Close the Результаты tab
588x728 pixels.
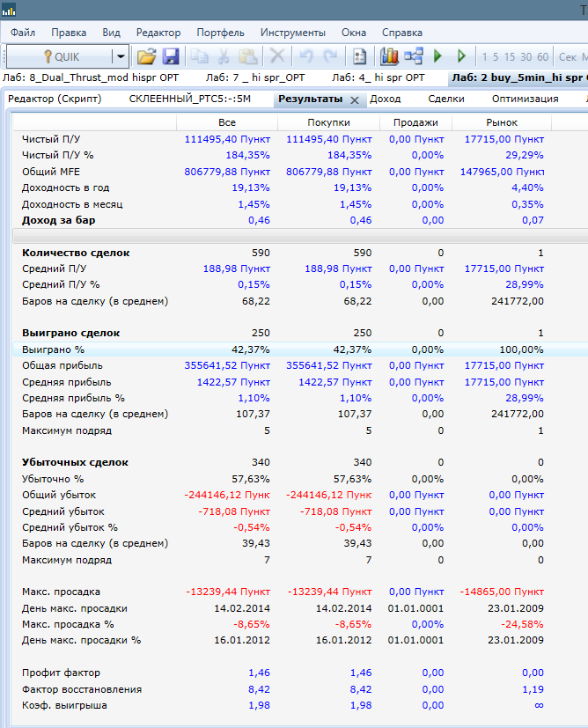tap(354, 99)
